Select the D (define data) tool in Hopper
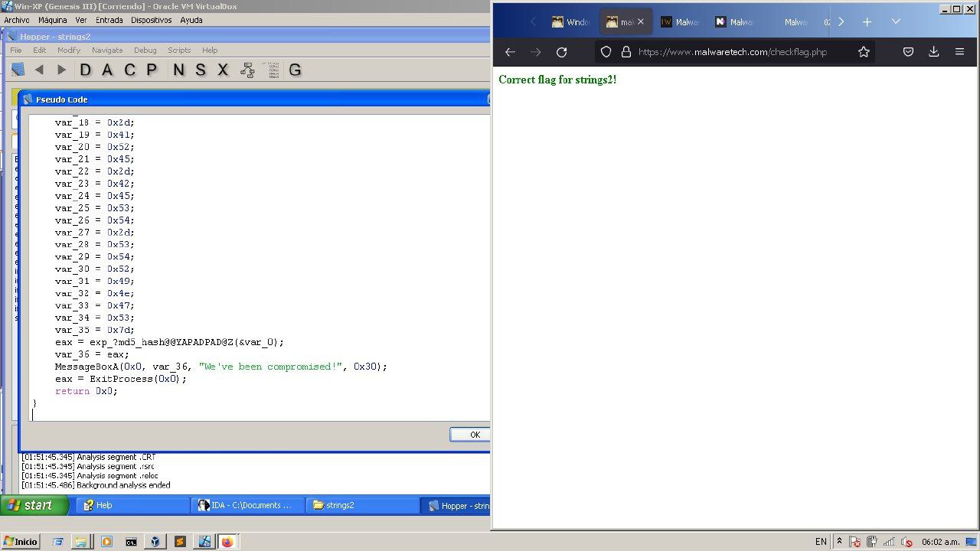 tap(87, 69)
